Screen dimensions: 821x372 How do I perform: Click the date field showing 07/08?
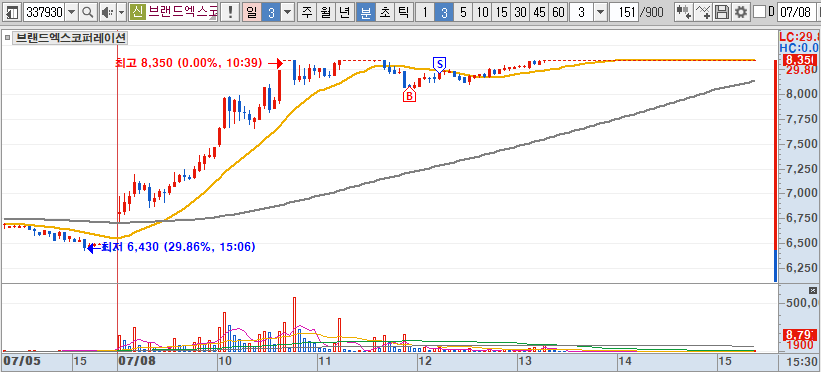[x=796, y=12]
